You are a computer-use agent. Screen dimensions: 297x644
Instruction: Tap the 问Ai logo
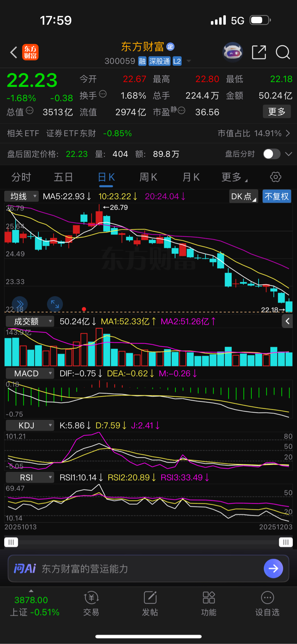[x=25, y=569]
